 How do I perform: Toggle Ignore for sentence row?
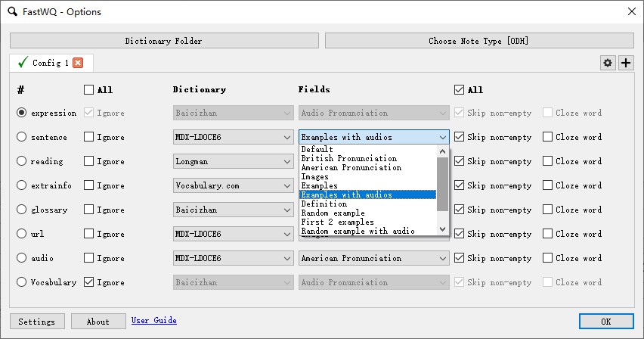88,137
